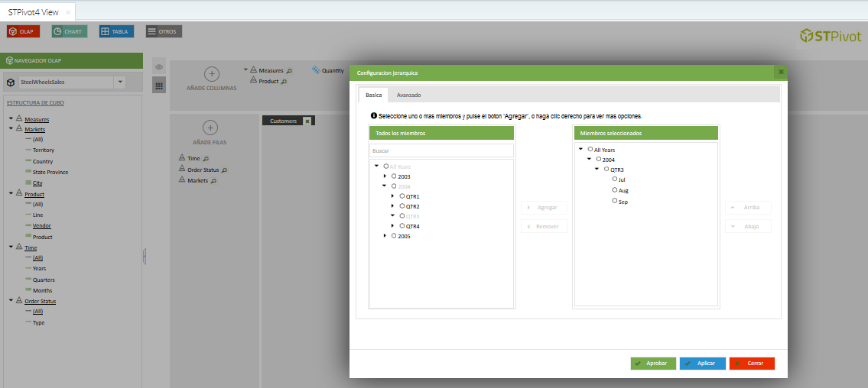Click the magnifier icon next to Time
This screenshot has height=388, width=868.
(206, 159)
